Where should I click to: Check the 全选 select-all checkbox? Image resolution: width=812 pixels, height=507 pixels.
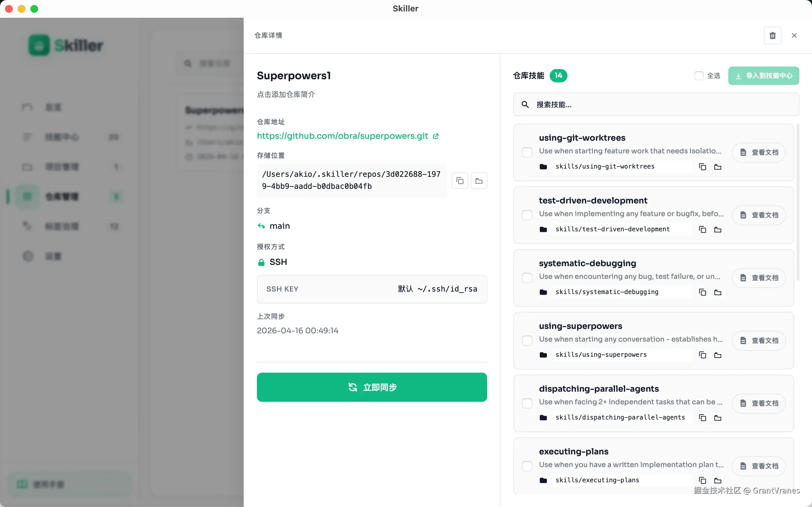click(699, 76)
